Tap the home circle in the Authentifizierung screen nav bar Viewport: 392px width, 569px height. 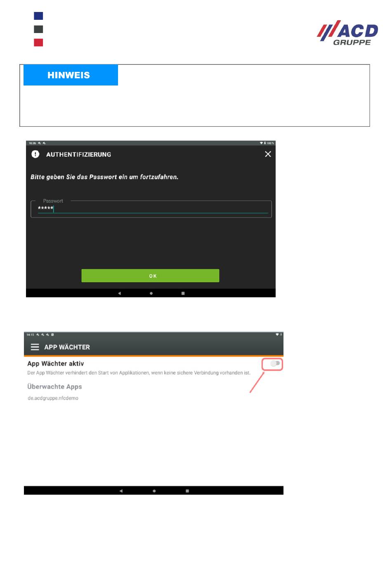(151, 293)
